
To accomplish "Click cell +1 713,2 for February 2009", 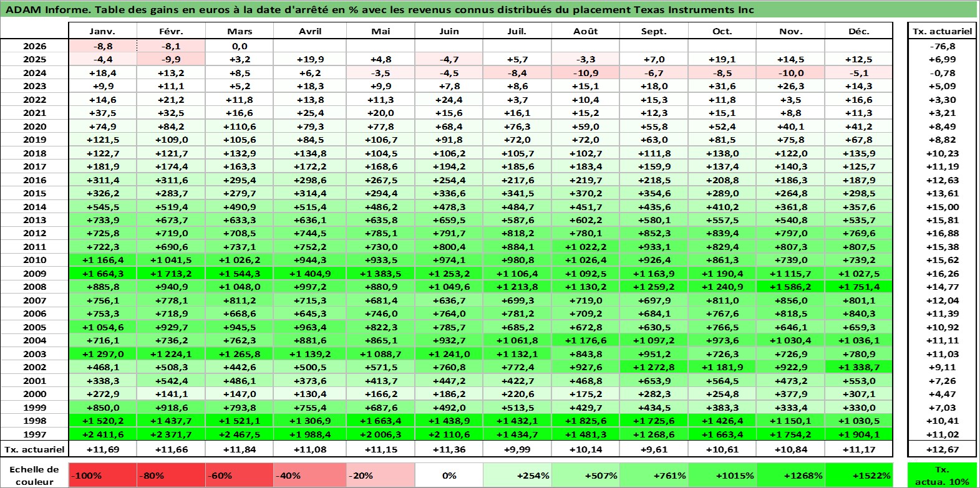I will coord(171,274).
